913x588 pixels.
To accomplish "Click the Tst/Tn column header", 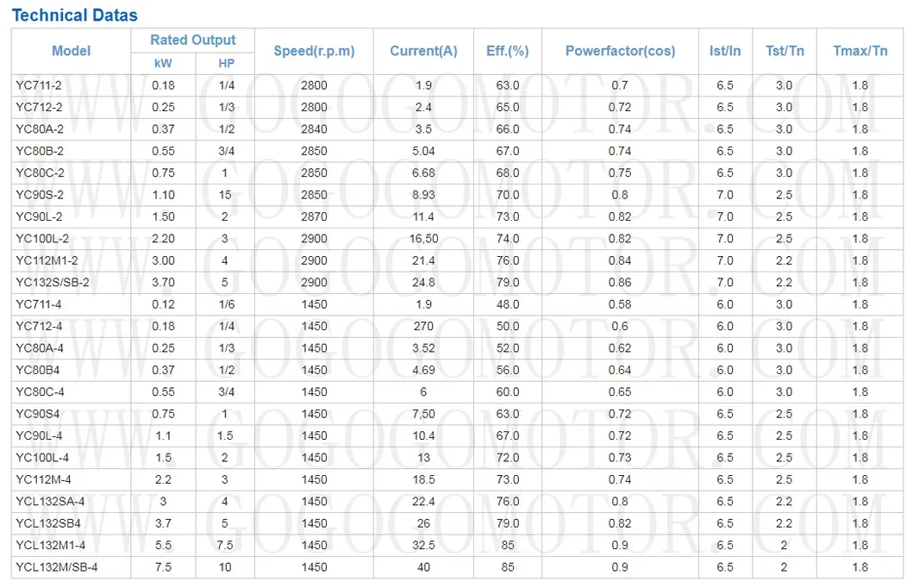I will (784, 51).
